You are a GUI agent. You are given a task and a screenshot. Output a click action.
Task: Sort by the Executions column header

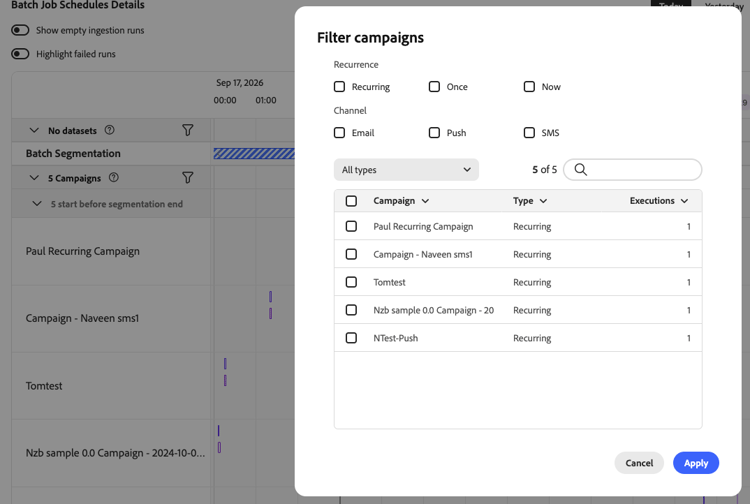[x=659, y=201]
